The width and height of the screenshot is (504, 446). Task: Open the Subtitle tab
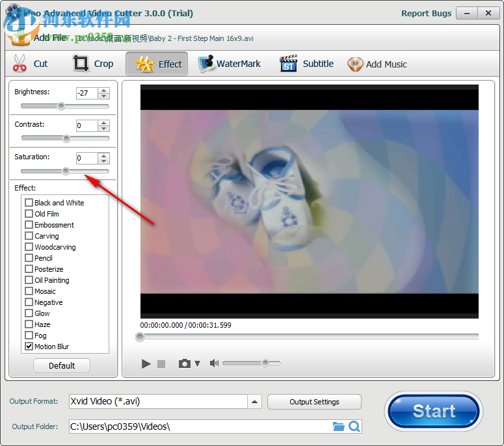coord(306,64)
